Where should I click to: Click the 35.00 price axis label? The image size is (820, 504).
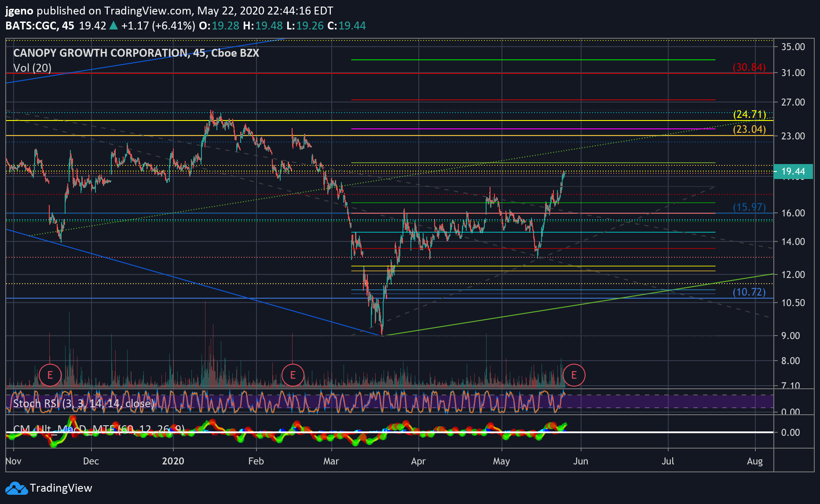[x=793, y=47]
